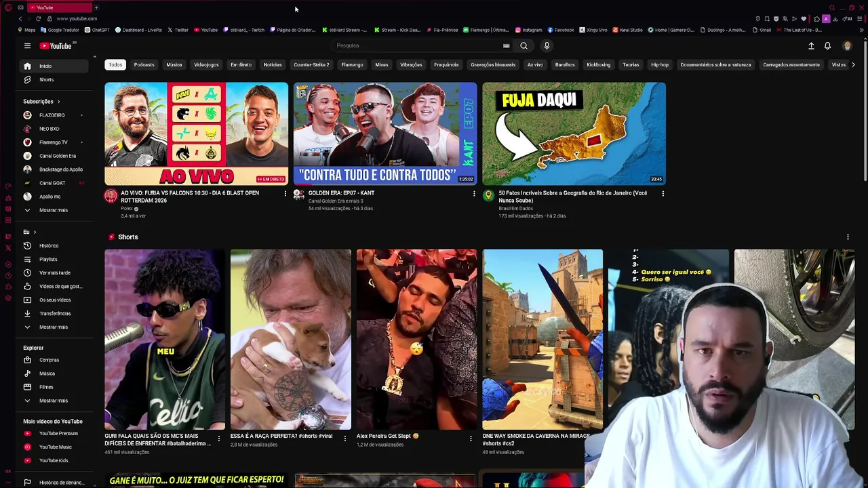Select the Podcasts filter chip
This screenshot has width=868, height=488.
pyautogui.click(x=144, y=64)
